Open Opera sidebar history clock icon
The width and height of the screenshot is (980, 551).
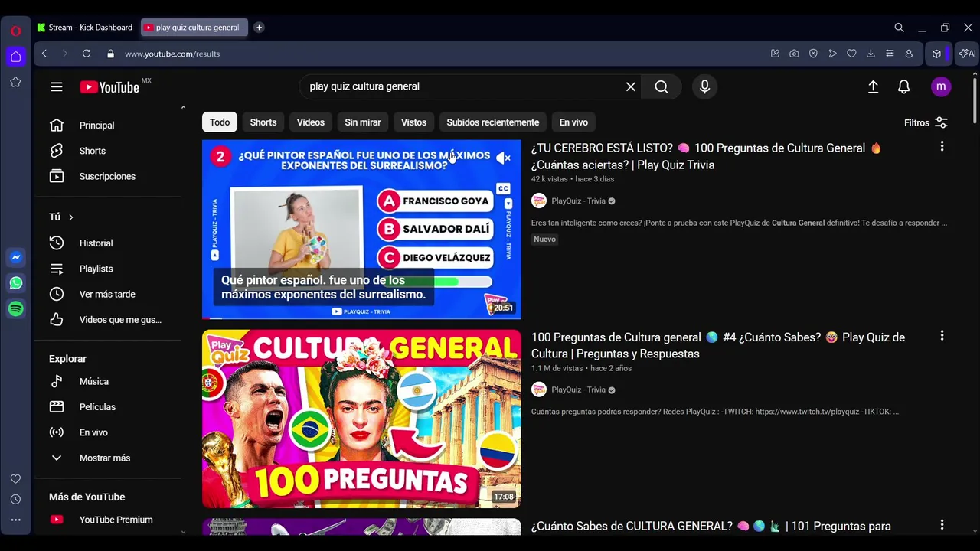[x=15, y=500]
